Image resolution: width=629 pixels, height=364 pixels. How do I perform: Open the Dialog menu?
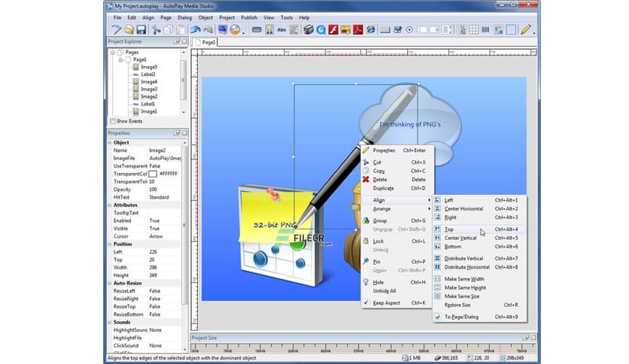pos(184,17)
